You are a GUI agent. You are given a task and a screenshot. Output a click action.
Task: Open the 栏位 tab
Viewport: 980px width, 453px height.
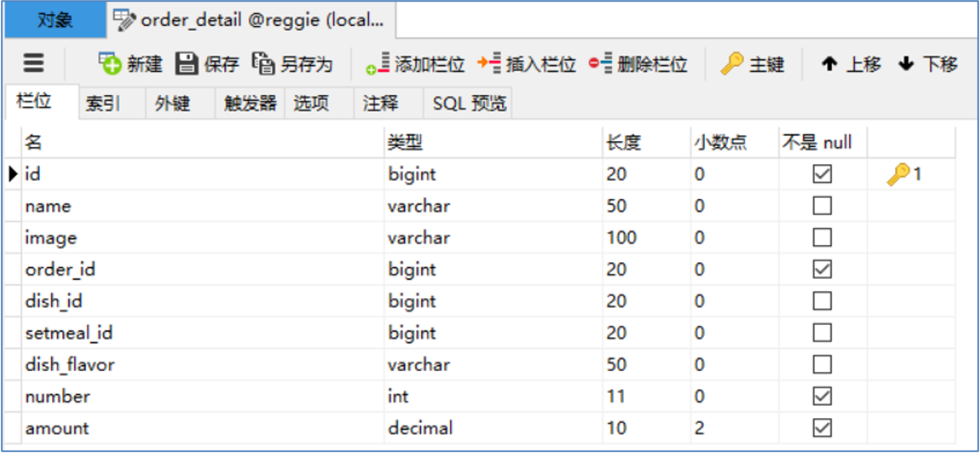pyautogui.click(x=41, y=101)
